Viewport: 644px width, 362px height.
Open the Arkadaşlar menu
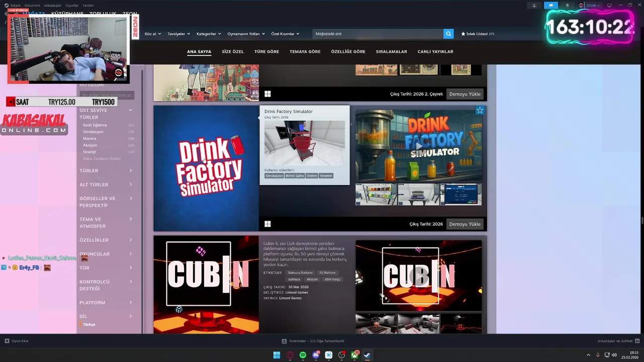coord(53,6)
